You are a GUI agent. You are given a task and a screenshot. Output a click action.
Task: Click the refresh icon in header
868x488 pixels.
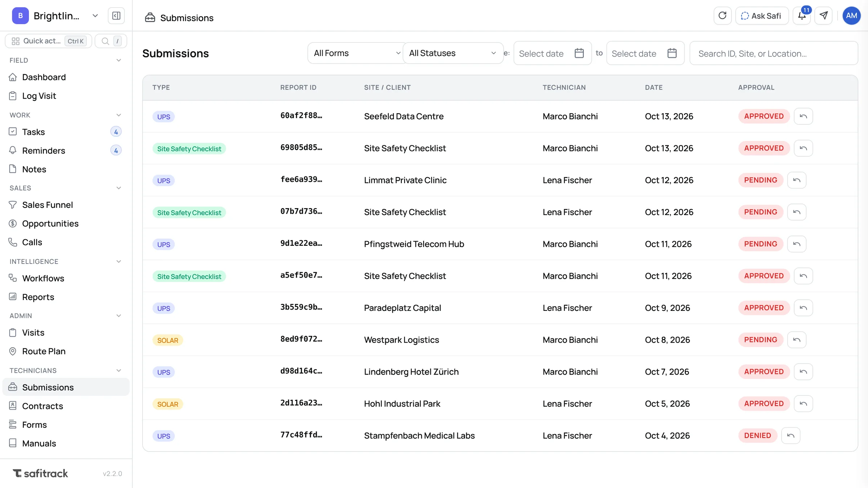coord(722,16)
